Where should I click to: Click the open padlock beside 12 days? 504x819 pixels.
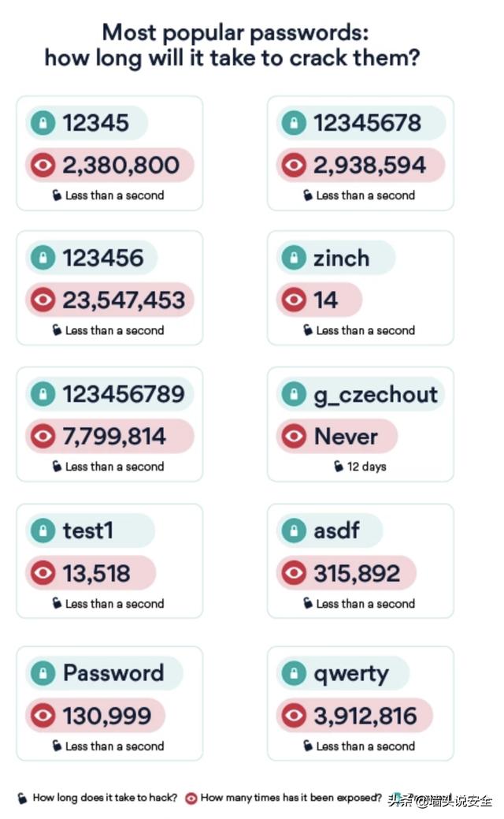[339, 467]
